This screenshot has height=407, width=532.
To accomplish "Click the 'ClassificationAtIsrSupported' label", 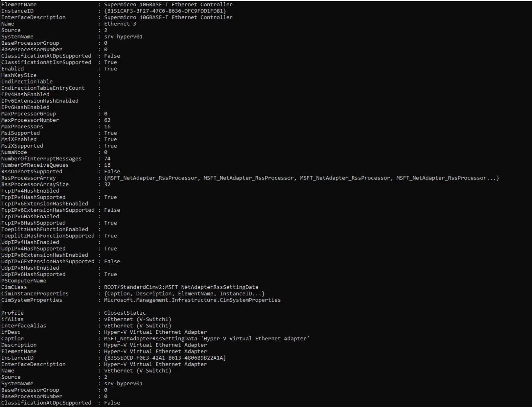I will (x=46, y=62).
